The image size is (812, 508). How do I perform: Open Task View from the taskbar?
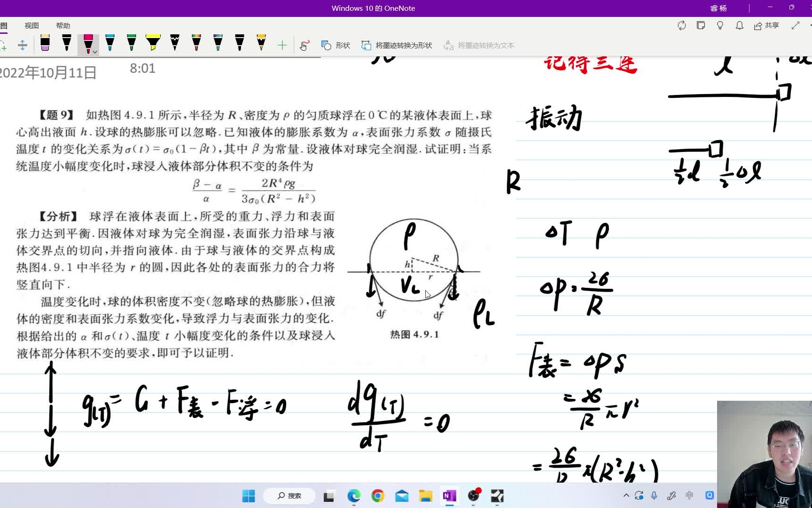(x=329, y=496)
